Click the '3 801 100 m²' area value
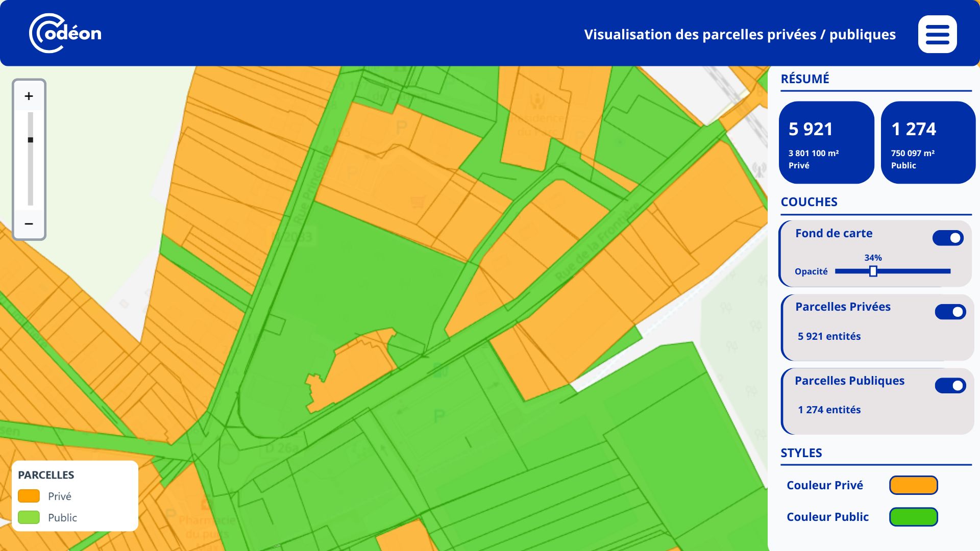This screenshot has height=551, width=980. click(814, 153)
